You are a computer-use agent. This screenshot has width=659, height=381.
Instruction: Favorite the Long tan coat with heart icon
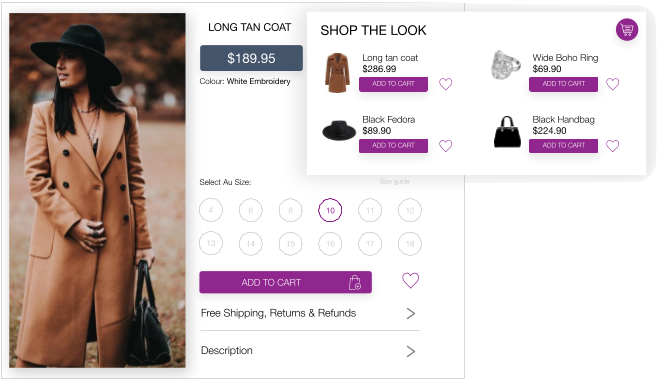445,84
